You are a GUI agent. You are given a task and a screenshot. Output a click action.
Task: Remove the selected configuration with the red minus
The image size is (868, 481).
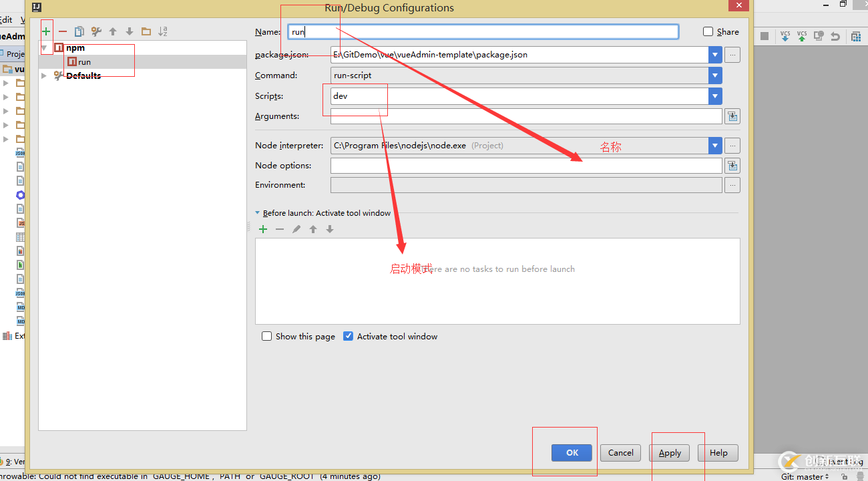point(63,31)
